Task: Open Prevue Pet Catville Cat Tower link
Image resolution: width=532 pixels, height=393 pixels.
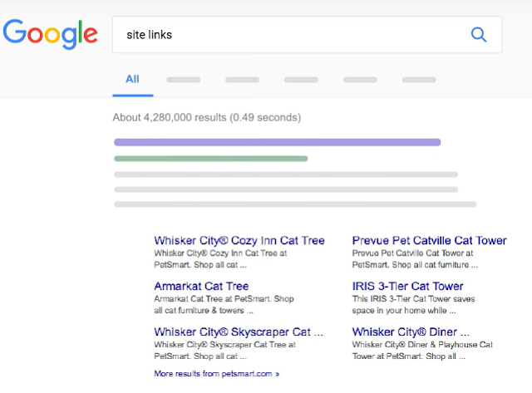Action: tap(429, 240)
